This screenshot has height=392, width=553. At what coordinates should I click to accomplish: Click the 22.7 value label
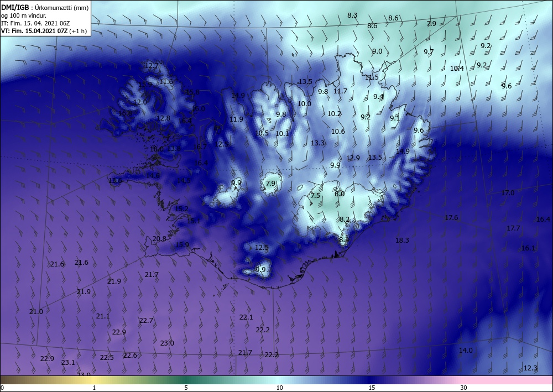146,321
